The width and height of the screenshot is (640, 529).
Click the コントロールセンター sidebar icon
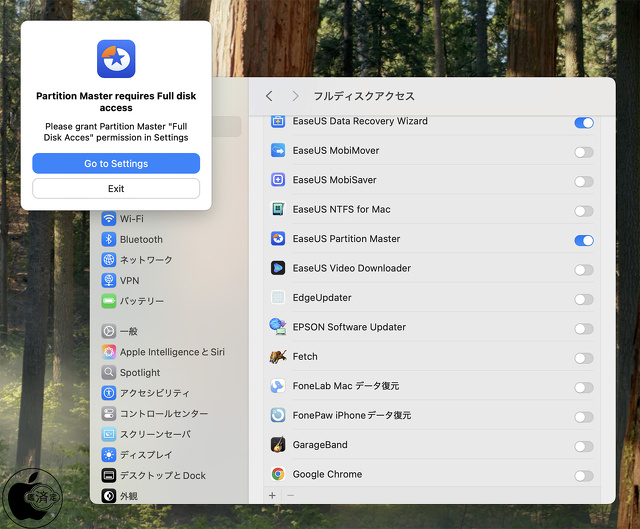[x=109, y=413]
